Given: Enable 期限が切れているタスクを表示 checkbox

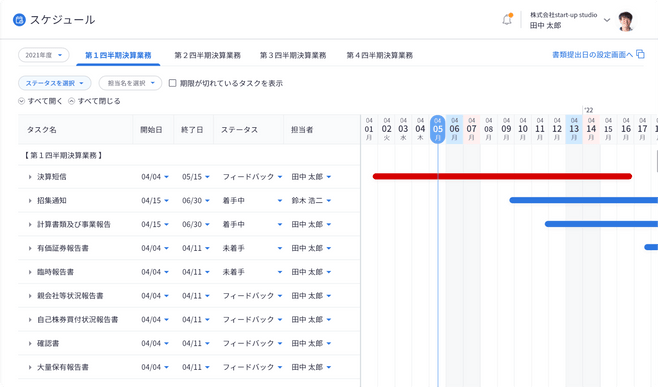Looking at the screenshot, I should (x=172, y=83).
